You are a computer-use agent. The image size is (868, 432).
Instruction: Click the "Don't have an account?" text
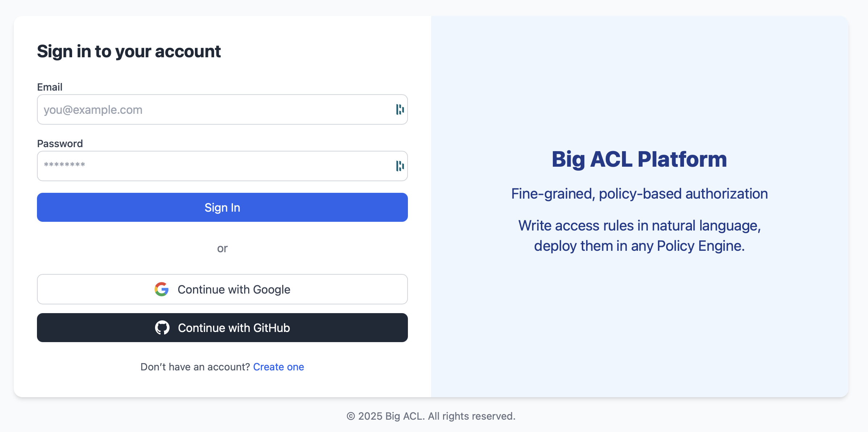195,367
